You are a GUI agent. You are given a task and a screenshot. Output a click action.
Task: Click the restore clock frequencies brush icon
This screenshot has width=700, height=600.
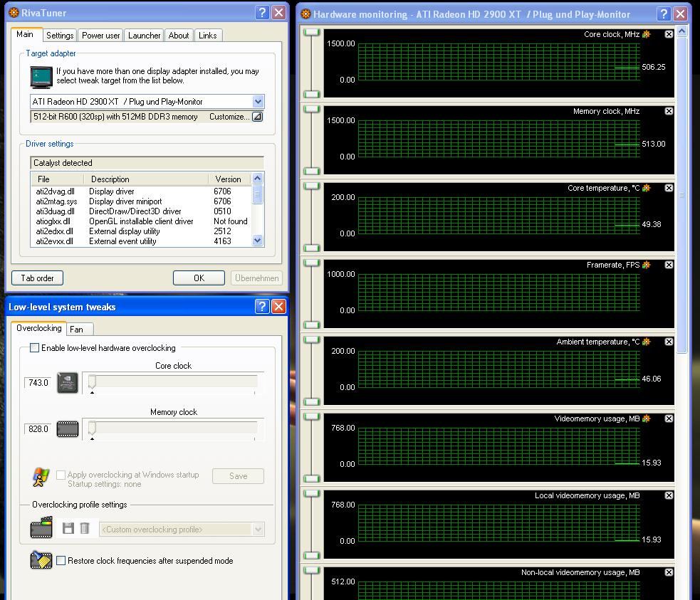point(41,560)
